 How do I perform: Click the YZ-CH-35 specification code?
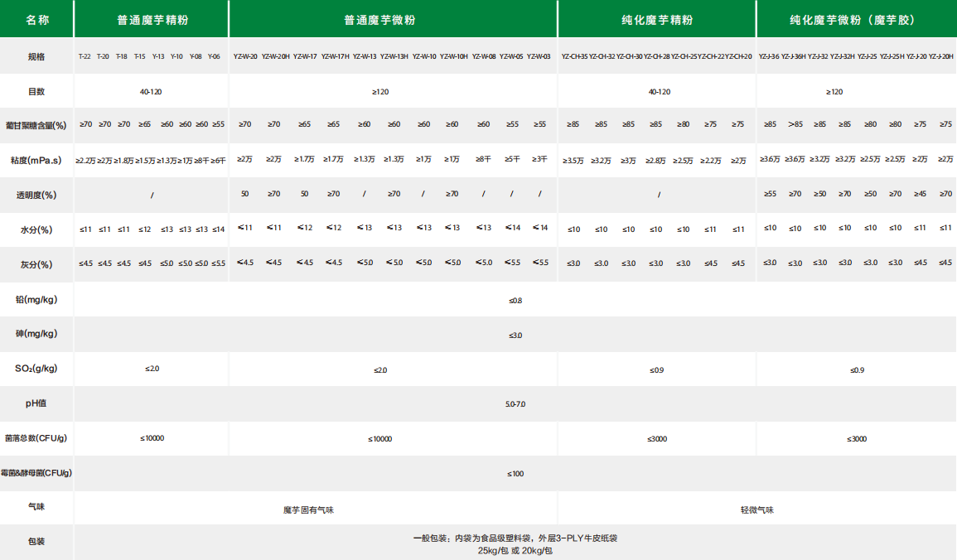[x=574, y=57]
